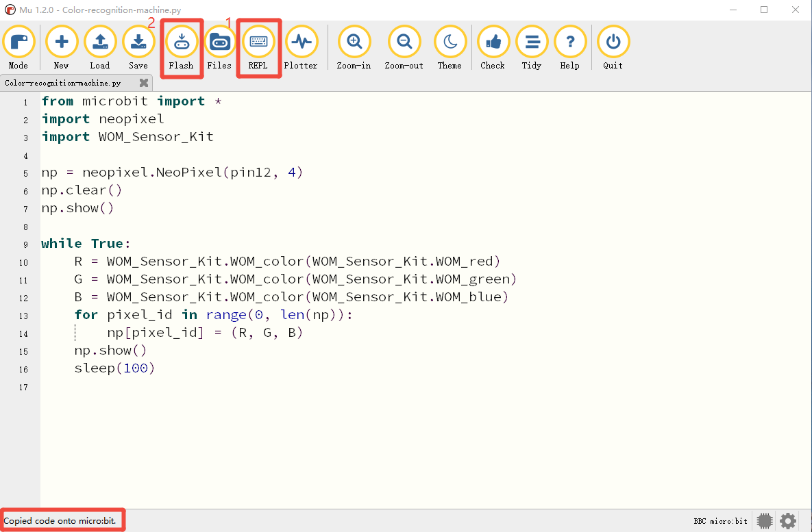Click the 'import neopixel' line
Viewport: 812px width, 532px height.
click(103, 119)
